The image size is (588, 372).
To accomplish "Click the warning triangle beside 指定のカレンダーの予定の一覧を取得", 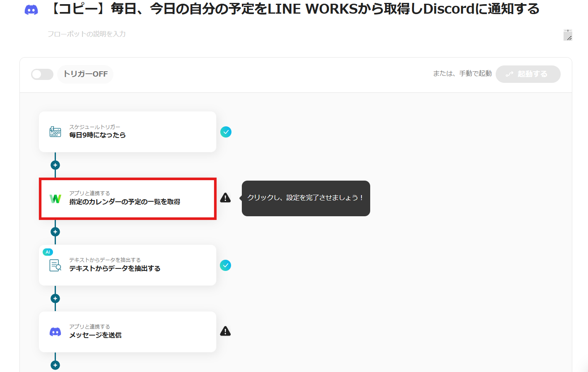I will coord(225,198).
